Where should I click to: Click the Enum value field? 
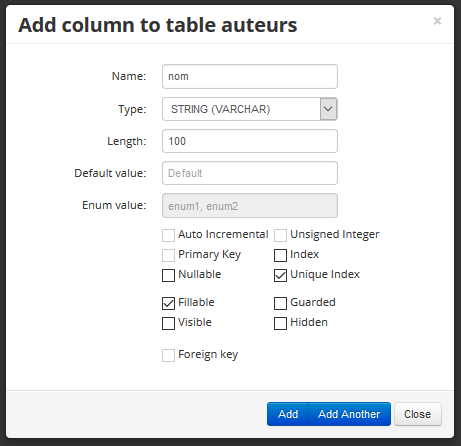coord(250,206)
